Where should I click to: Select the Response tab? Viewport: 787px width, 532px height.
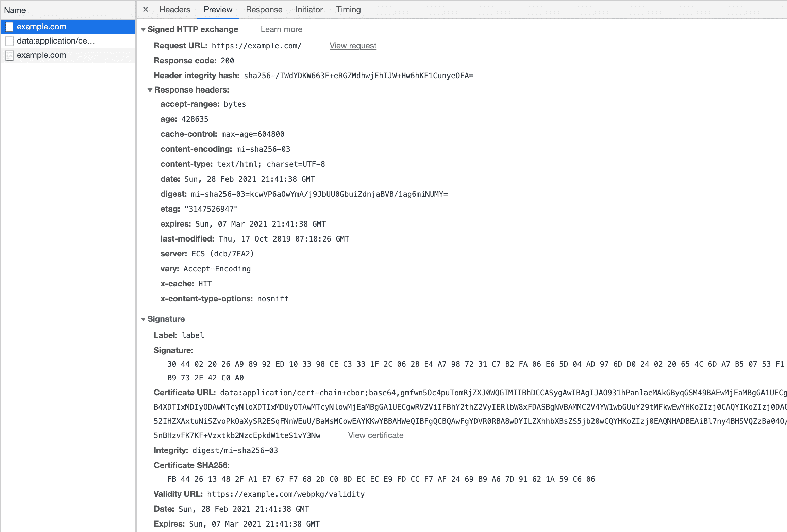pos(264,10)
